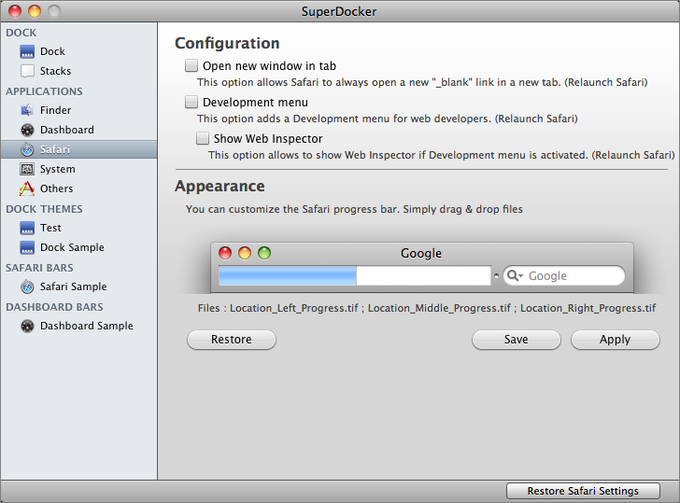This screenshot has height=503, width=680.
Task: Click the Stacks icon in sidebar
Action: coord(27,71)
